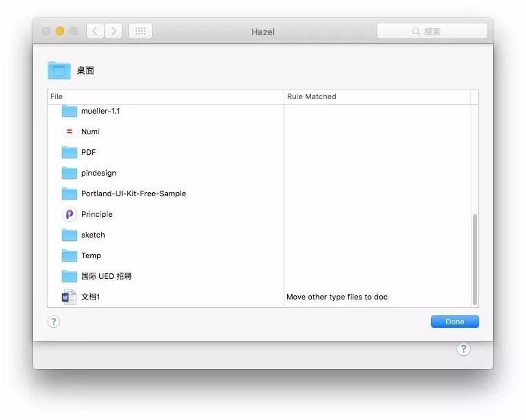The height and width of the screenshot is (420, 526).
Task: Click the Temp folder icon
Action: point(69,255)
